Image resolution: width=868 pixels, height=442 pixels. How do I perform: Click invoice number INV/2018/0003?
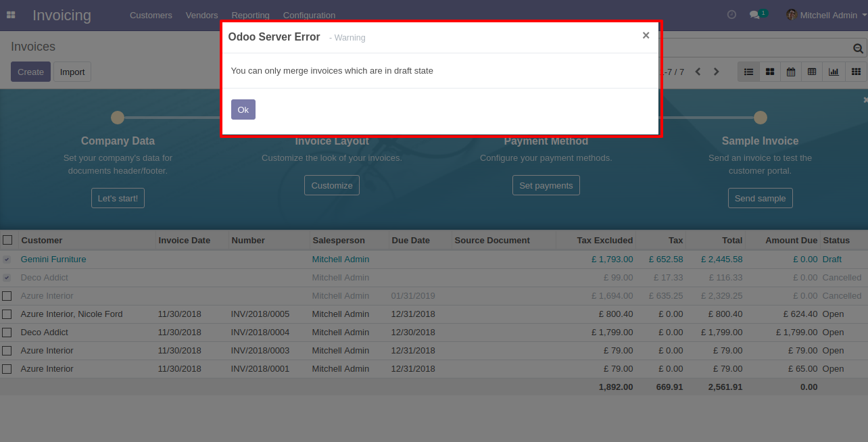[260, 351]
